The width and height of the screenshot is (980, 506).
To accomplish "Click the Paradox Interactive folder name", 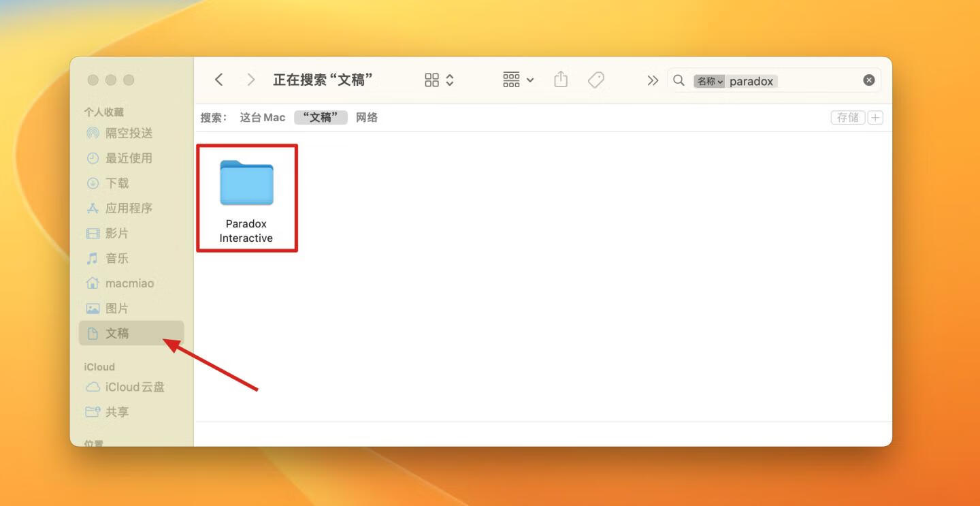I will coord(246,231).
